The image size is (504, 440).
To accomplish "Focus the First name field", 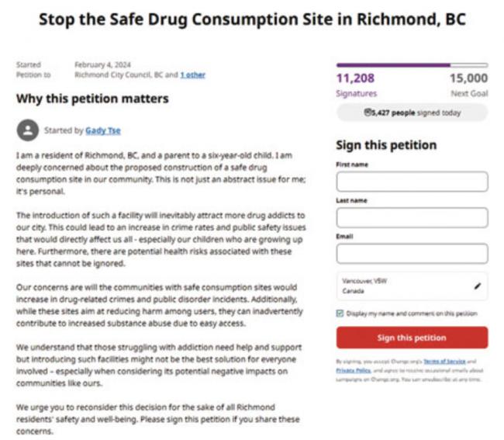I will (x=411, y=182).
